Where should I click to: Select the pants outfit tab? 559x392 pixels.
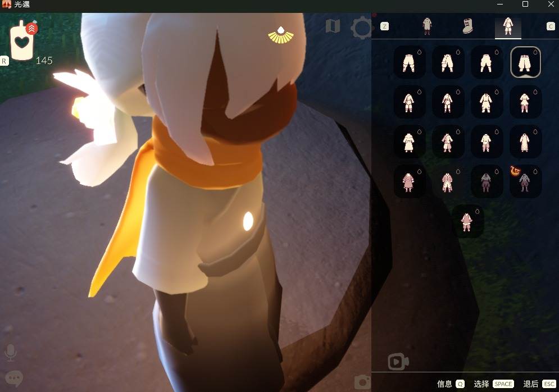[x=508, y=26]
